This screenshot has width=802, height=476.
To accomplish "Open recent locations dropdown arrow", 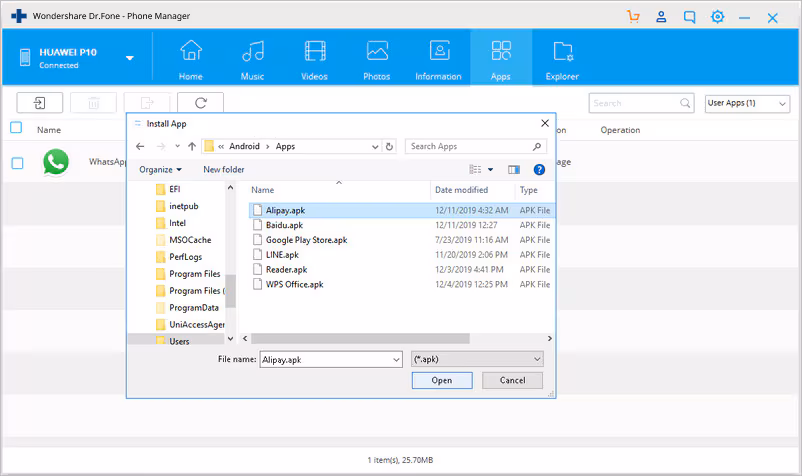I will [177, 146].
